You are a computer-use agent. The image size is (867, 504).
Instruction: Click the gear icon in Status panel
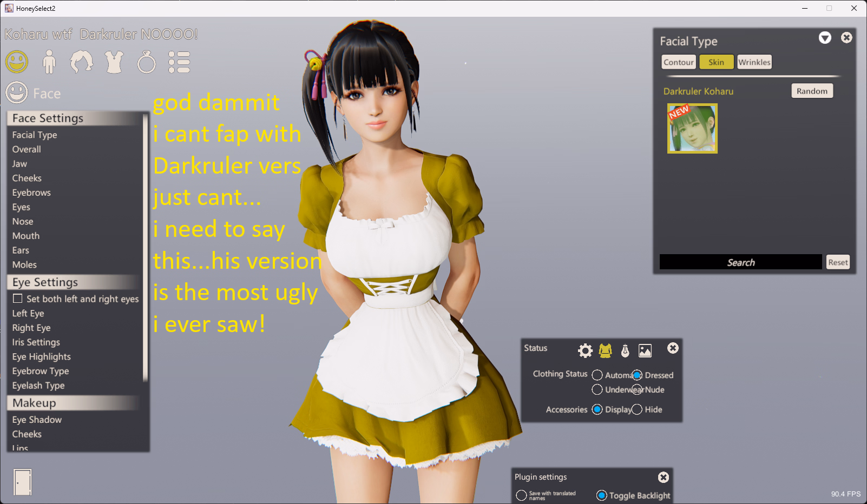[x=585, y=351]
